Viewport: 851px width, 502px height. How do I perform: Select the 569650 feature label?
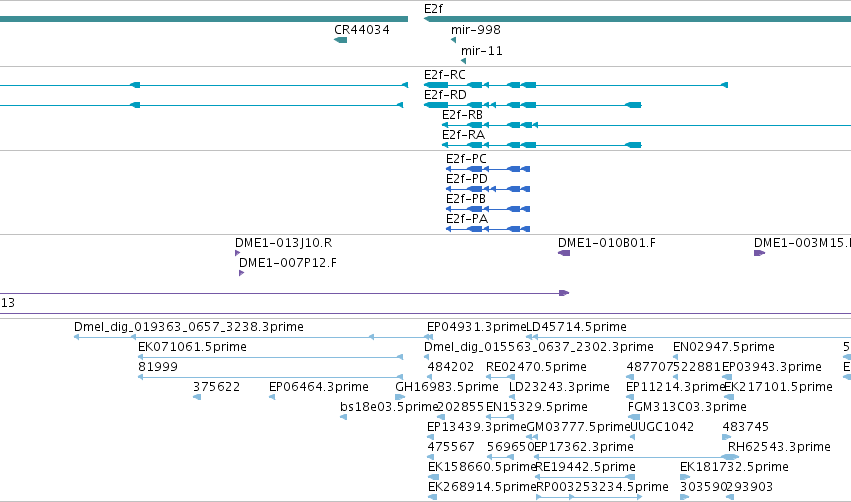510,448
